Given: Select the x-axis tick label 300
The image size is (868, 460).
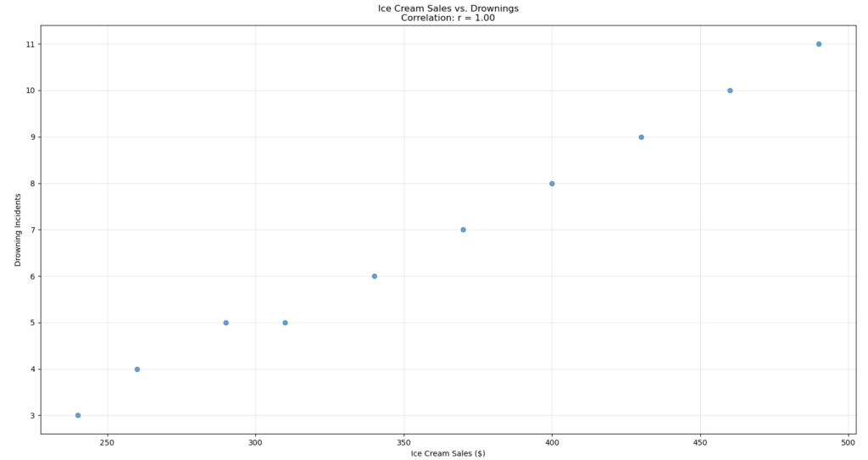Looking at the screenshot, I should [x=255, y=443].
